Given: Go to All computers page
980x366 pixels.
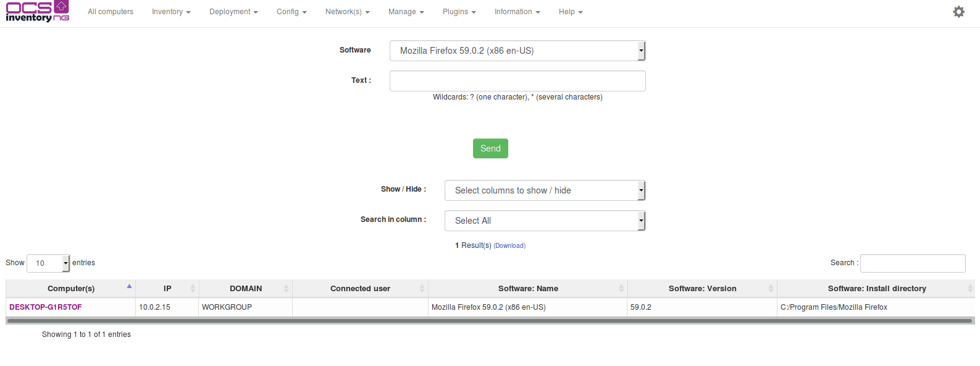Looking at the screenshot, I should click(x=111, y=12).
